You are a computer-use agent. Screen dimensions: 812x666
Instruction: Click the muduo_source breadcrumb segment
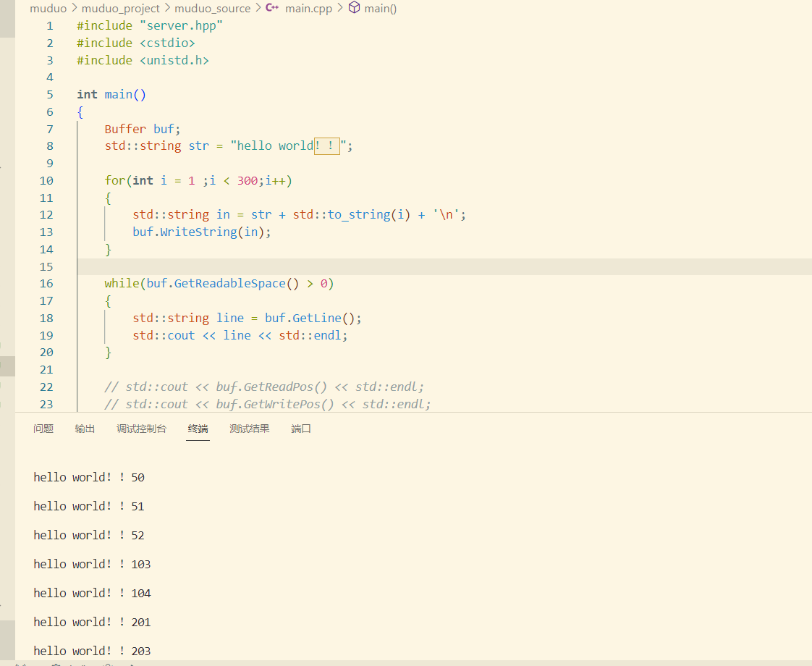tap(212, 8)
